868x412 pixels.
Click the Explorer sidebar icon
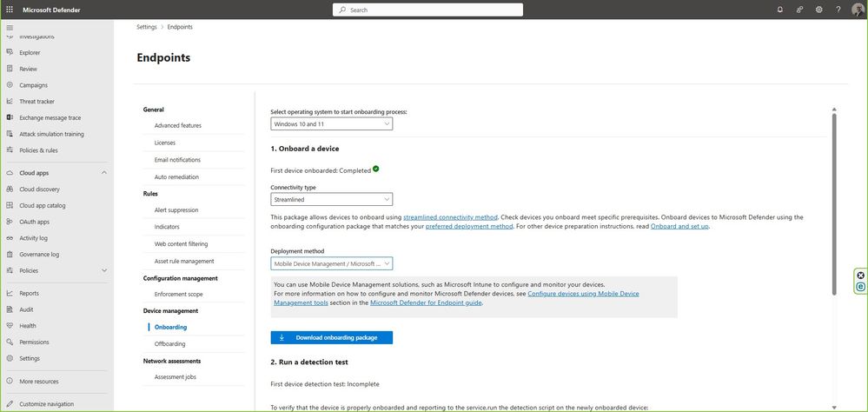point(10,53)
